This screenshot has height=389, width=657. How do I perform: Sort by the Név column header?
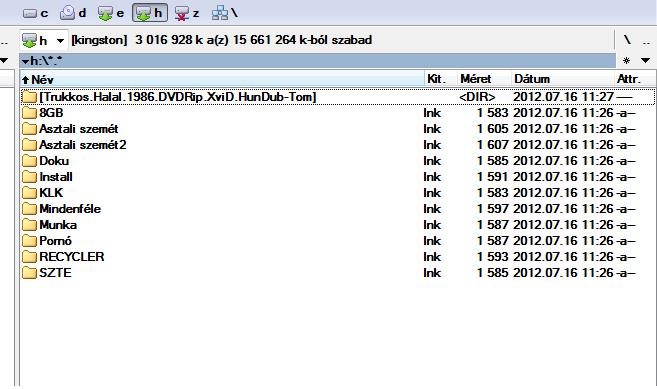click(222, 79)
